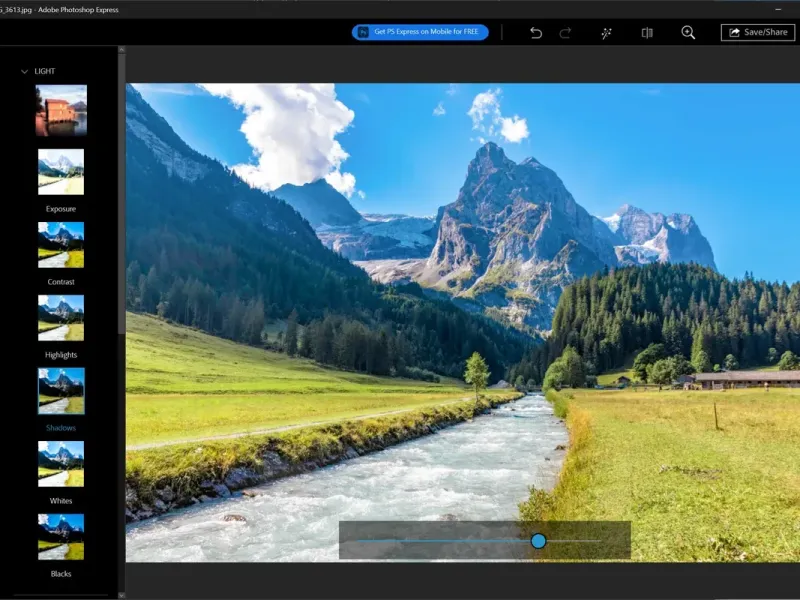Click the Exposure label text
This screenshot has height=600, width=800.
click(61, 209)
